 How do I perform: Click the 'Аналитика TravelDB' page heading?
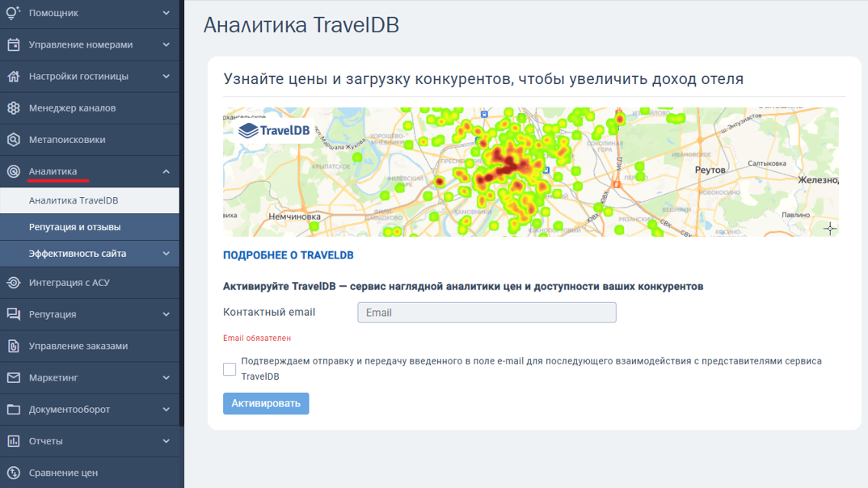pos(301,26)
